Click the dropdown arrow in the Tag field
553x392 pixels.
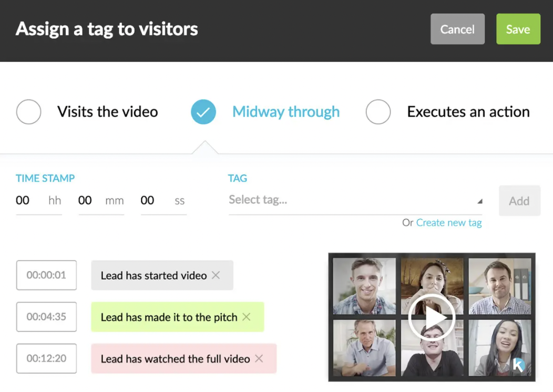(479, 201)
